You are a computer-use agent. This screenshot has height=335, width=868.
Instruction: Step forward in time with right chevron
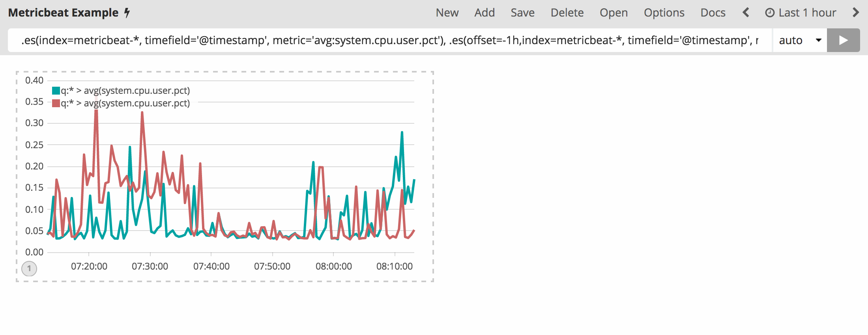coord(855,13)
